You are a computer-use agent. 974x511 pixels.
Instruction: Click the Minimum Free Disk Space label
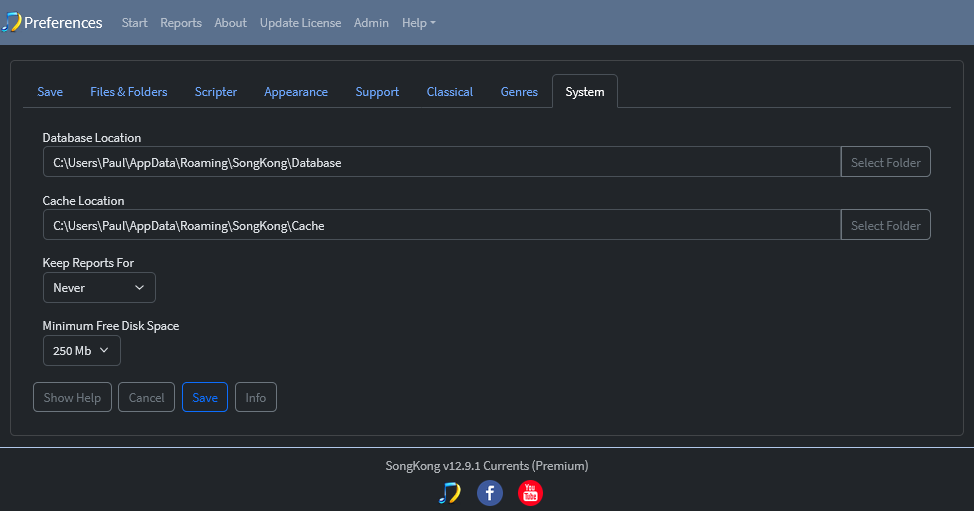point(111,326)
